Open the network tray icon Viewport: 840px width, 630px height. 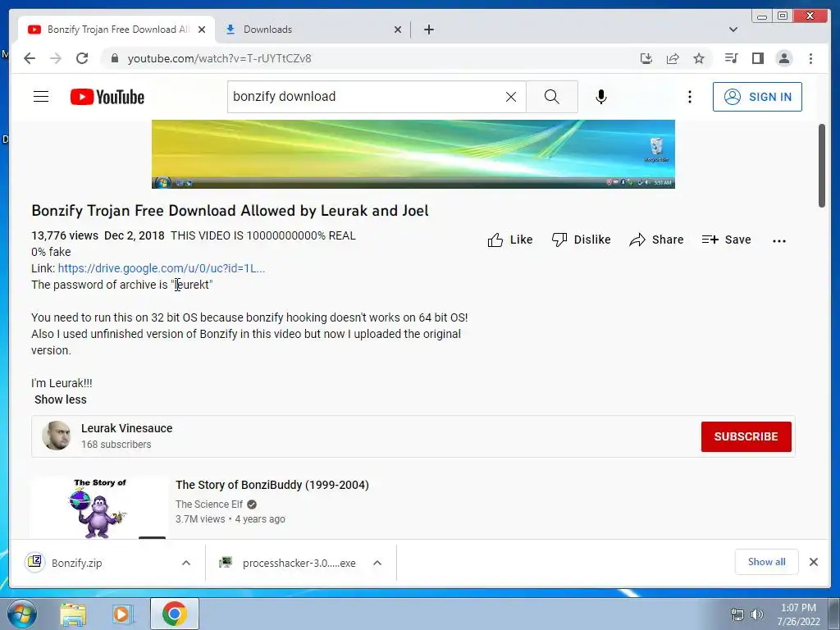(x=737, y=614)
